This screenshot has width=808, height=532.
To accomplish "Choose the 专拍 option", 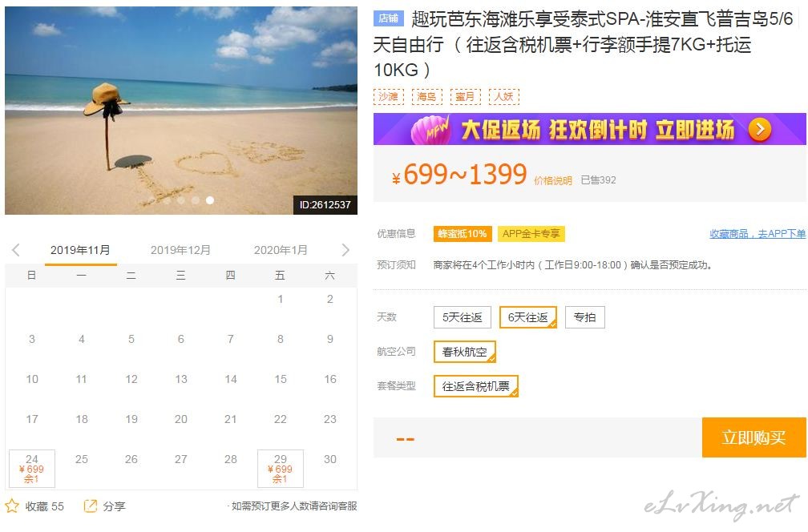I will click(x=585, y=317).
